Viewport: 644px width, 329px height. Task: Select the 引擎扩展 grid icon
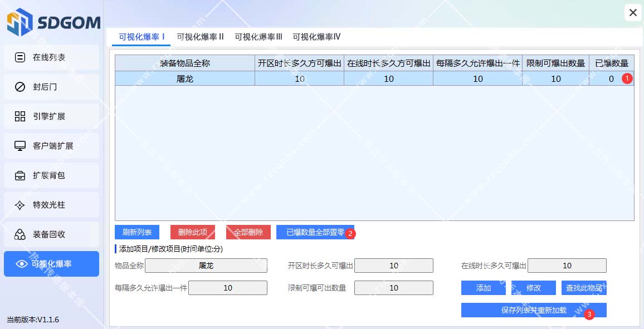pos(20,116)
